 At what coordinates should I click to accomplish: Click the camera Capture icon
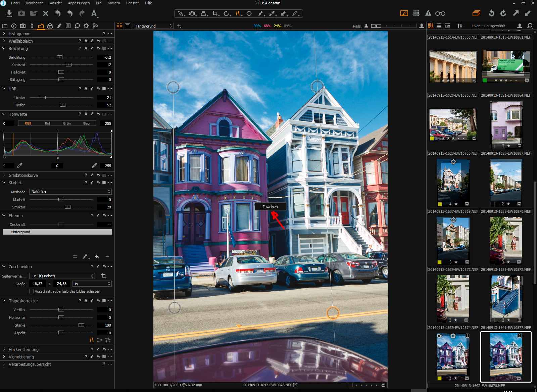[21, 13]
